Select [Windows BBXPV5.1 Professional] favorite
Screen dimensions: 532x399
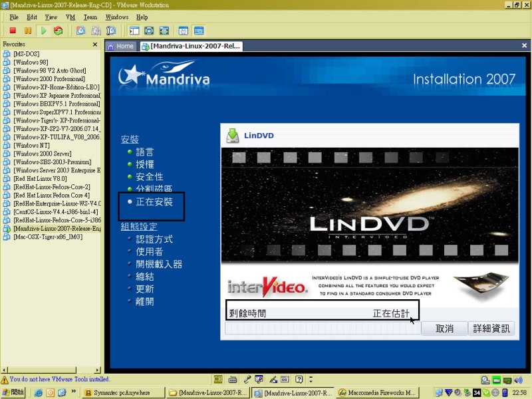57,104
